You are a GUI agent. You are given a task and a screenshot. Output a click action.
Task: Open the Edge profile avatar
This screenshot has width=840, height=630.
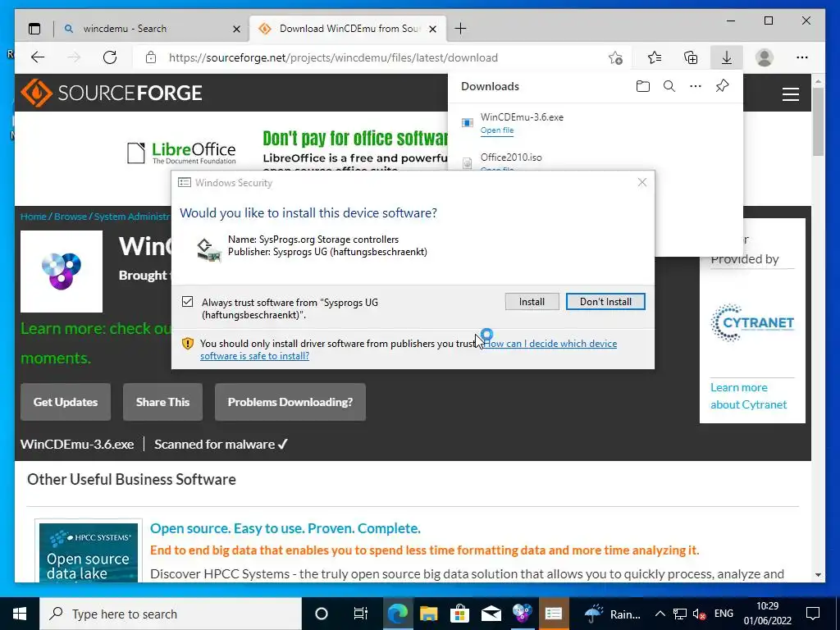[x=765, y=57]
